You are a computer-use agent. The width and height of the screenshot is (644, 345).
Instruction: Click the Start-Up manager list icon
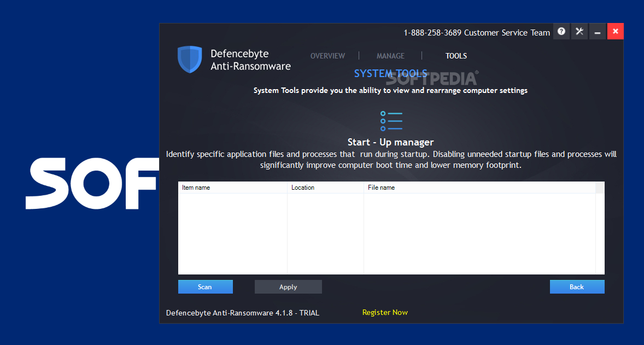click(391, 121)
